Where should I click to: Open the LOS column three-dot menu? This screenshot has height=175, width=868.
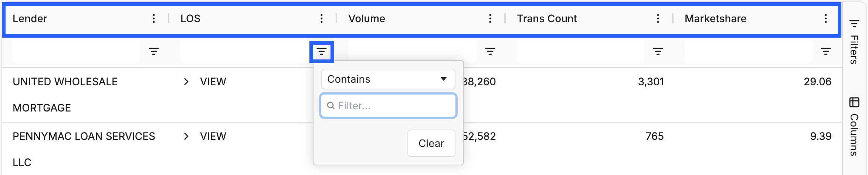322,18
